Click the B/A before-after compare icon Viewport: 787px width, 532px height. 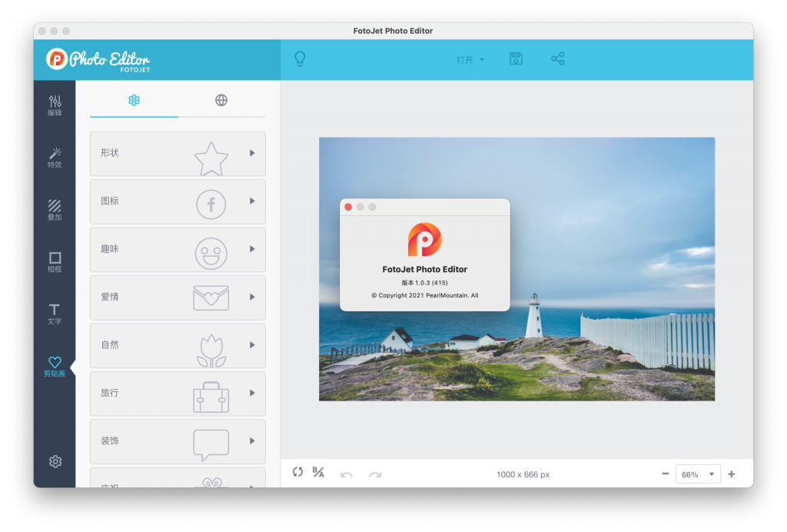coord(318,472)
